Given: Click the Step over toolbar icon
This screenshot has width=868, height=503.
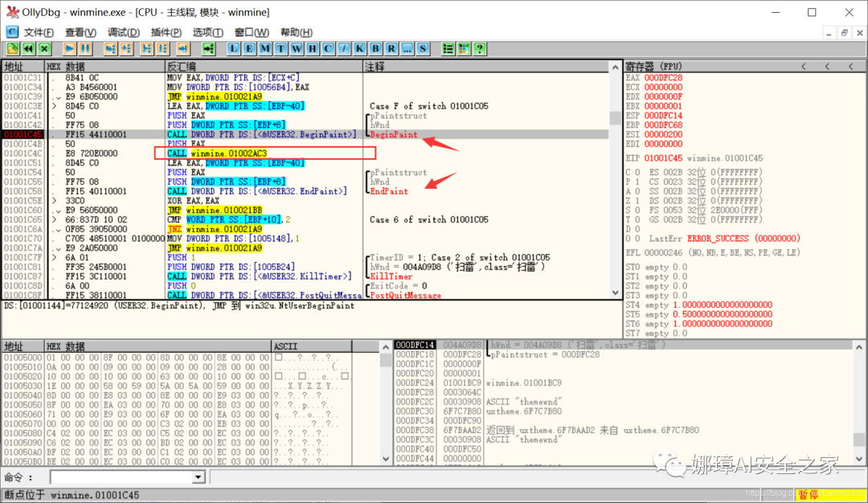Looking at the screenshot, I should (126, 49).
